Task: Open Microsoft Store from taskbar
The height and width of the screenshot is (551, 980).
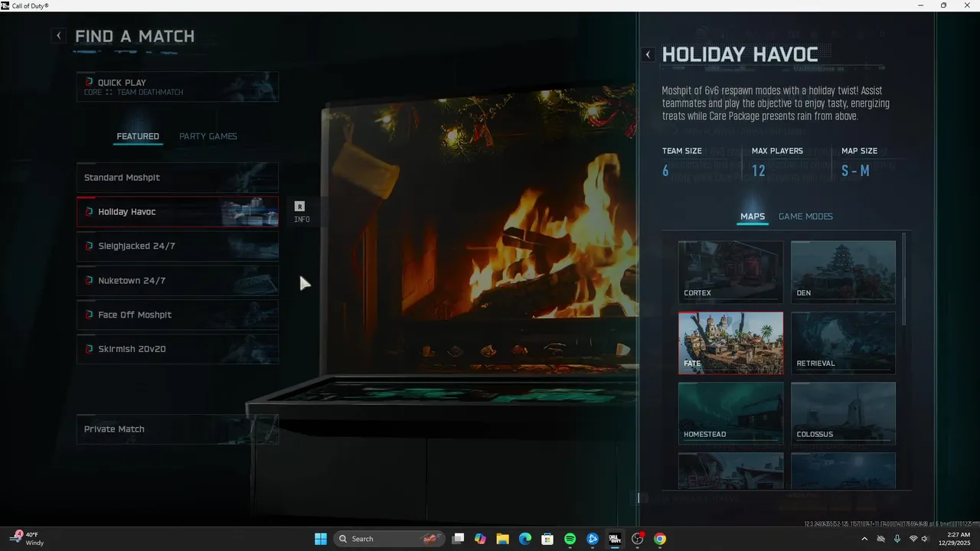Action: (x=547, y=539)
